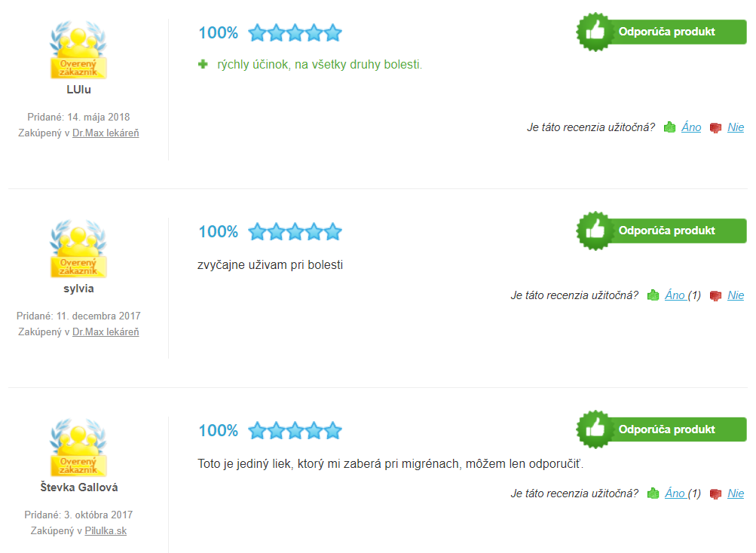Open Dr.Max lekáreň link under sylvia
Image resolution: width=756 pixels, height=553 pixels.
coord(106,331)
